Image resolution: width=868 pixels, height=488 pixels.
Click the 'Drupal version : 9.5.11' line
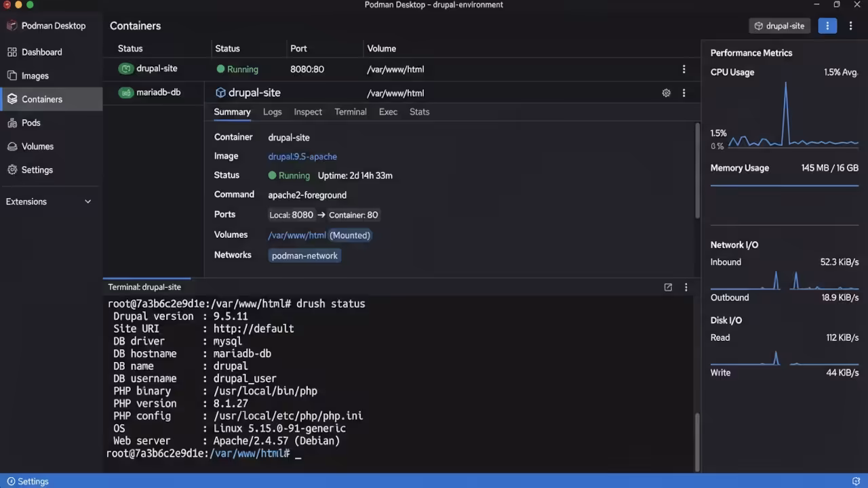pos(180,317)
